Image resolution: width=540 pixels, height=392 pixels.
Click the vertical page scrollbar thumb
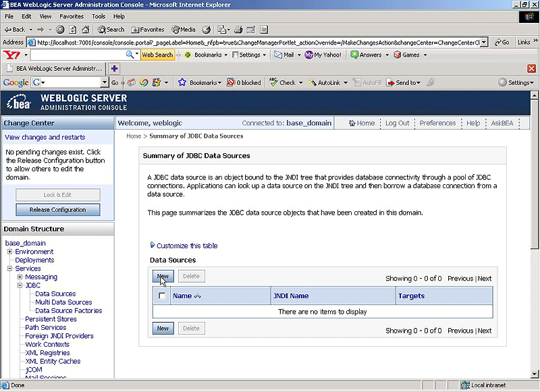534,173
